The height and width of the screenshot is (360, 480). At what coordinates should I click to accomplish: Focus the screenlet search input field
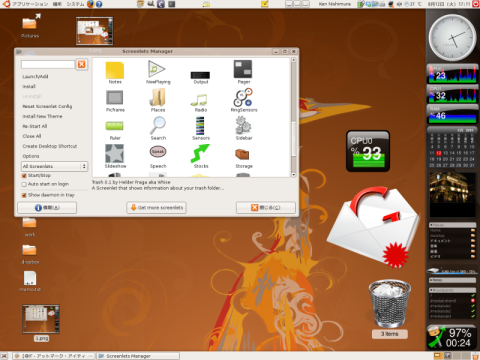tap(48, 64)
